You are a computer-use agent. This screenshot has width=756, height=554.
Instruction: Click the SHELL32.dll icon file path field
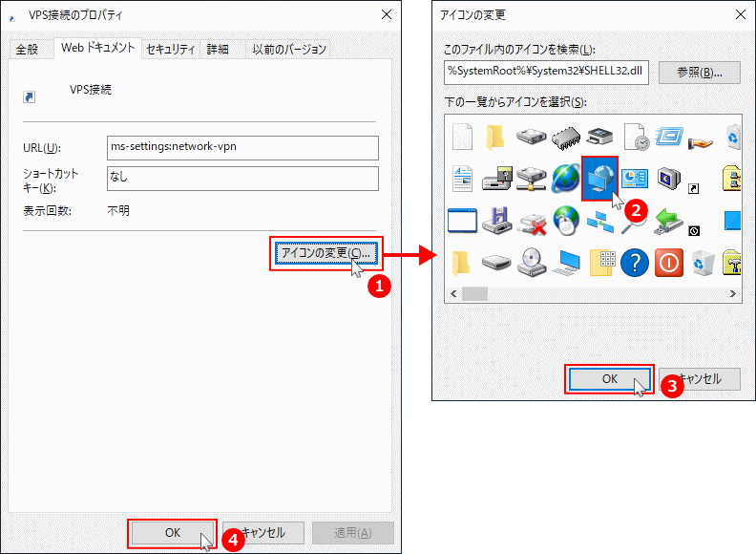(546, 73)
